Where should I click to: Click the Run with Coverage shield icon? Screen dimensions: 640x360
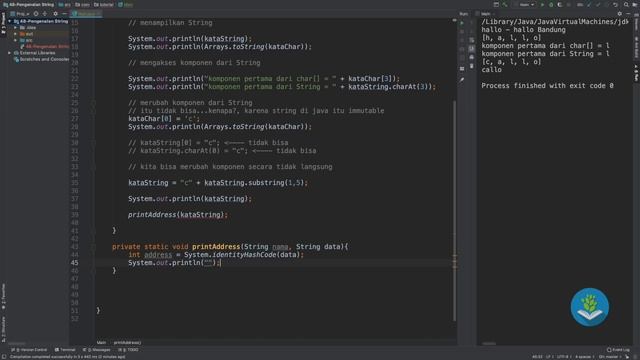[x=560, y=5]
